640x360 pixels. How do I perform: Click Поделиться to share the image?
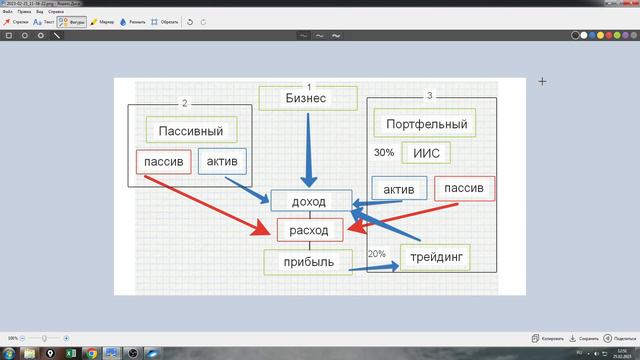click(620, 338)
